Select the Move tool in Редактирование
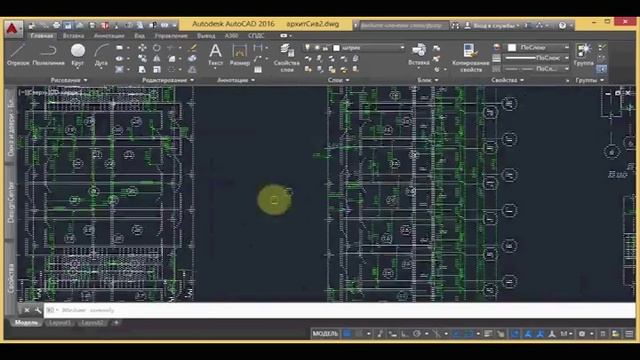The width and height of the screenshot is (640, 360). tap(142, 48)
